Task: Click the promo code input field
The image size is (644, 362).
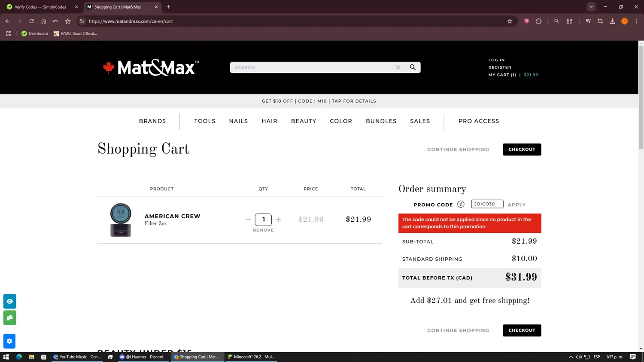Action: tap(487, 204)
